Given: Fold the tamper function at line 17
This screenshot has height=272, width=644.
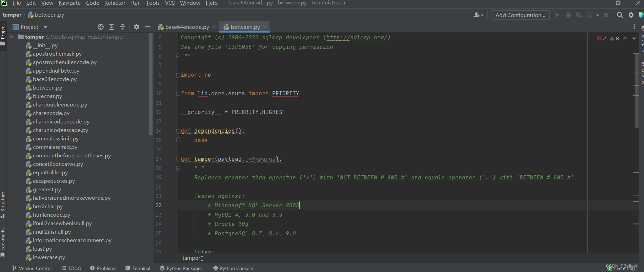Looking at the screenshot, I should point(178,159).
